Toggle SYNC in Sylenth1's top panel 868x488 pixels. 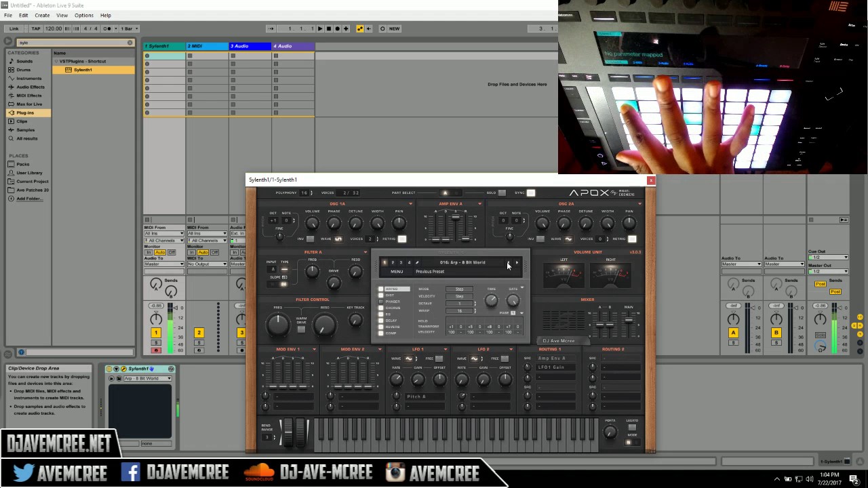tap(531, 192)
